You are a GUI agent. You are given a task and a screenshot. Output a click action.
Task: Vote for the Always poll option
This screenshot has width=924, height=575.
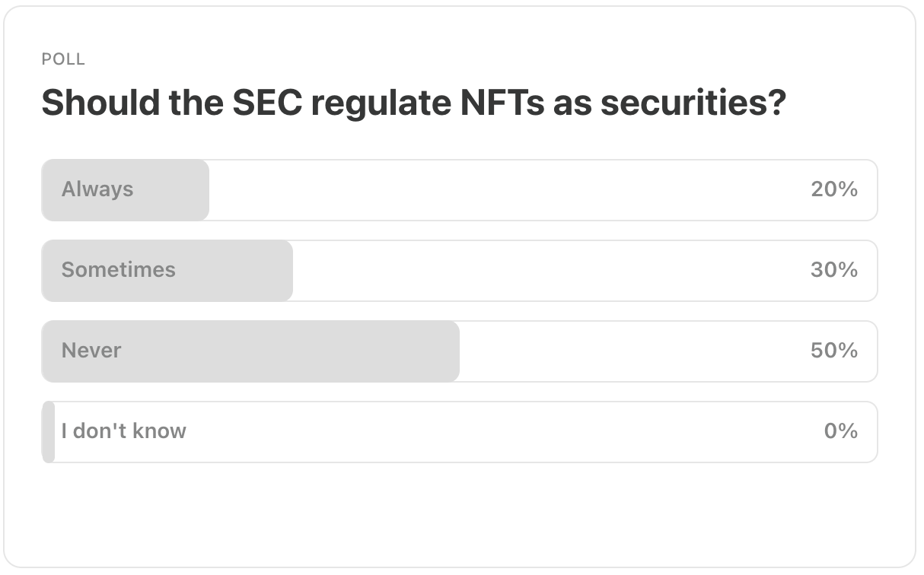459,190
